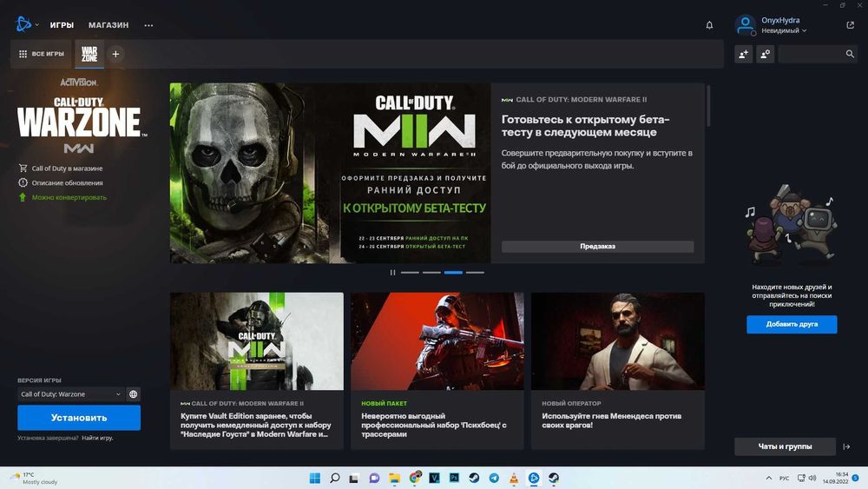Open chat app icon on taskbar
This screenshot has width=868, height=489.
[374, 478]
